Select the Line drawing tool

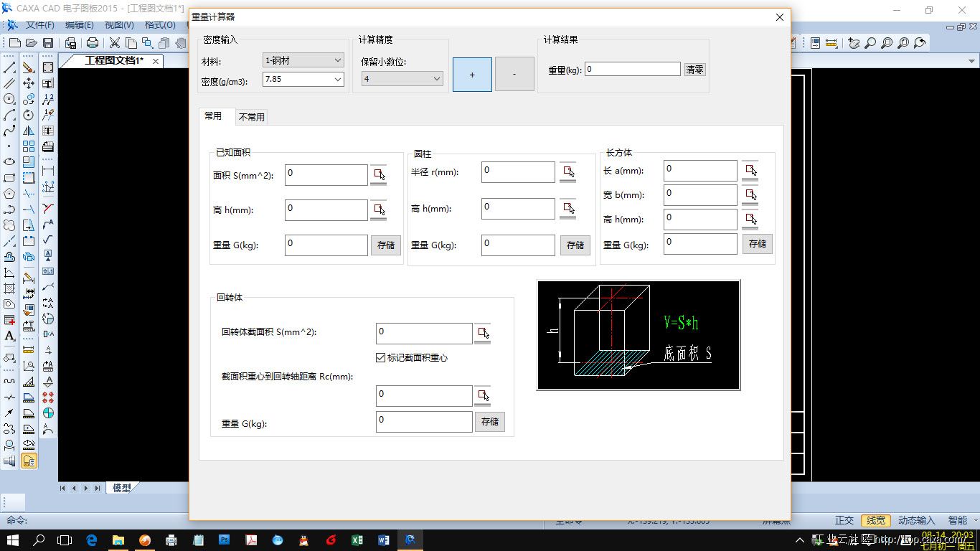9,68
